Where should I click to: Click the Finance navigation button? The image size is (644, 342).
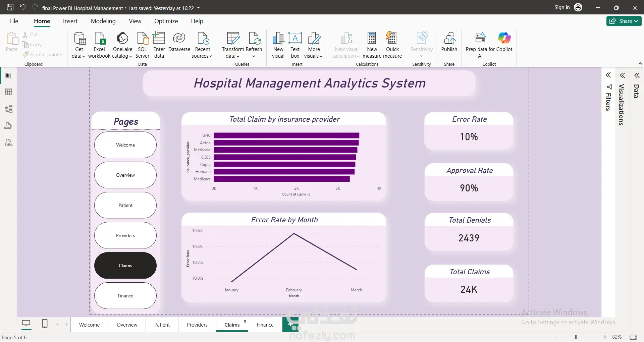pos(125,296)
